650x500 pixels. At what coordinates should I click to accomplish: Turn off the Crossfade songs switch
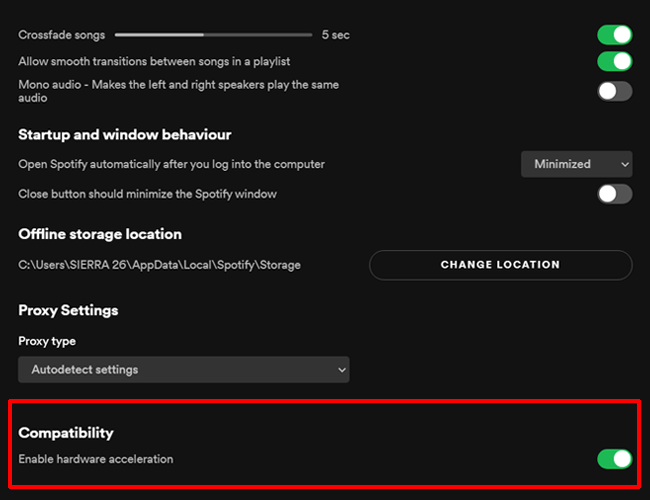click(x=614, y=35)
